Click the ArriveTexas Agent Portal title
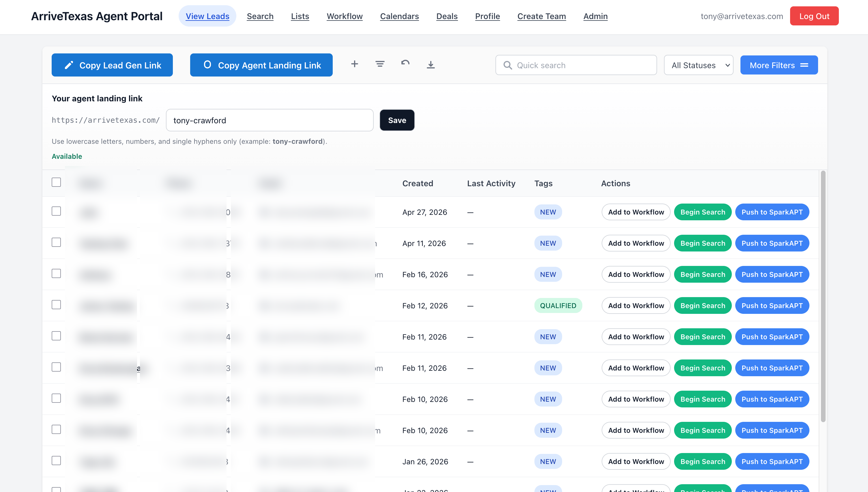Image resolution: width=868 pixels, height=492 pixels. (x=97, y=16)
